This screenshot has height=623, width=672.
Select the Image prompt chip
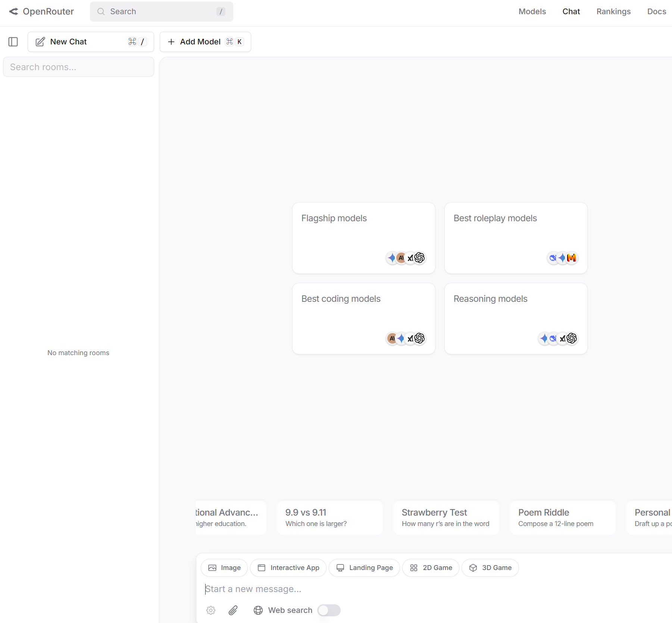click(x=224, y=568)
